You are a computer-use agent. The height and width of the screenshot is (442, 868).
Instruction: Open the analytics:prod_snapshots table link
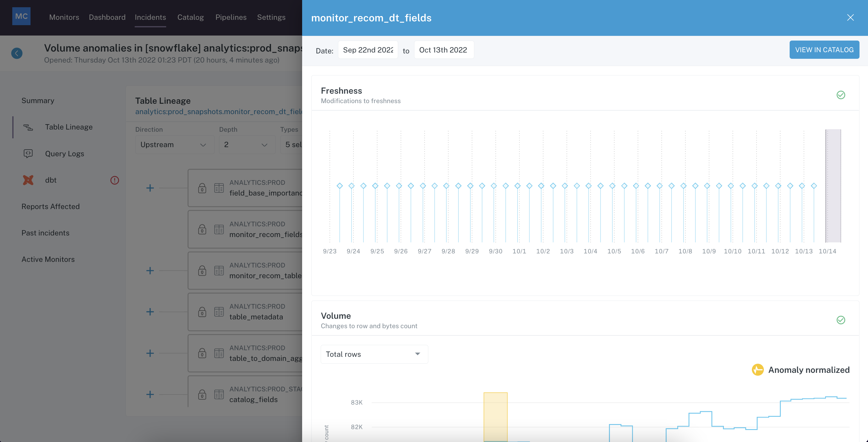coord(219,112)
